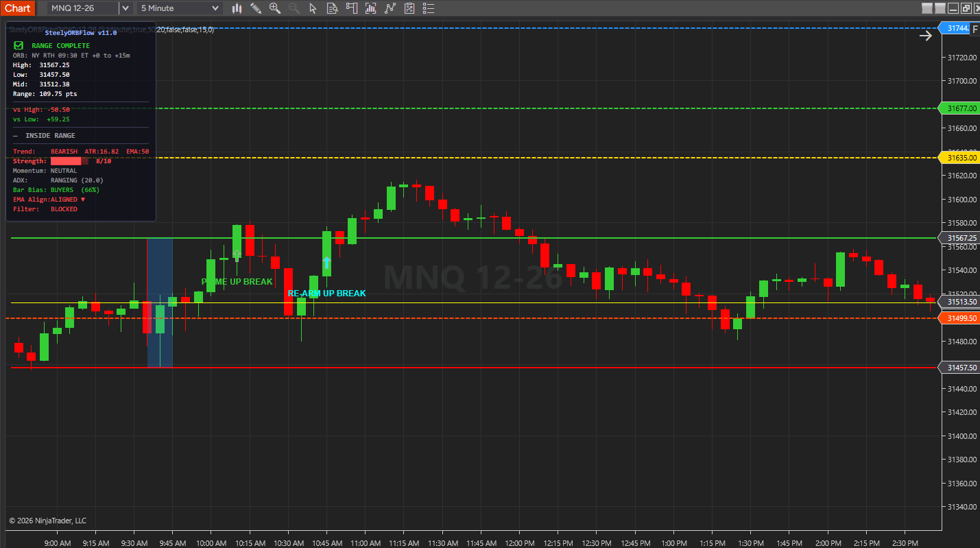
Task: Click the MNQ 12-26 instrument field
Action: pos(83,8)
